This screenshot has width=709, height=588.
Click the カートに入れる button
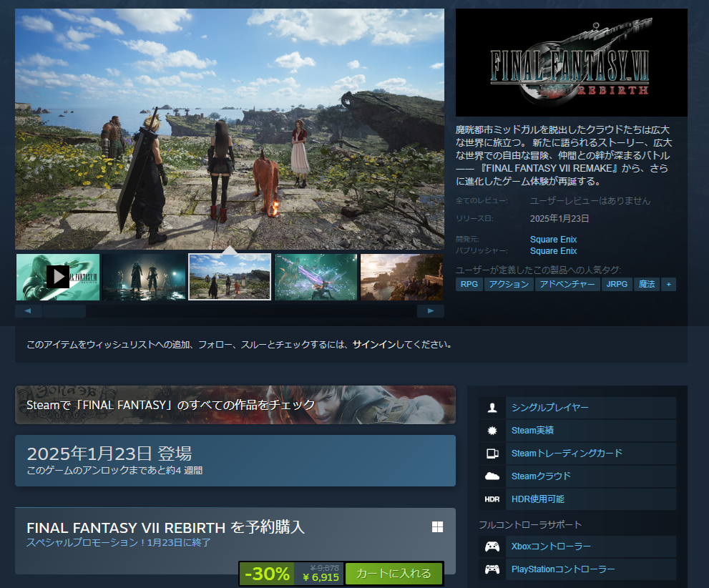393,574
